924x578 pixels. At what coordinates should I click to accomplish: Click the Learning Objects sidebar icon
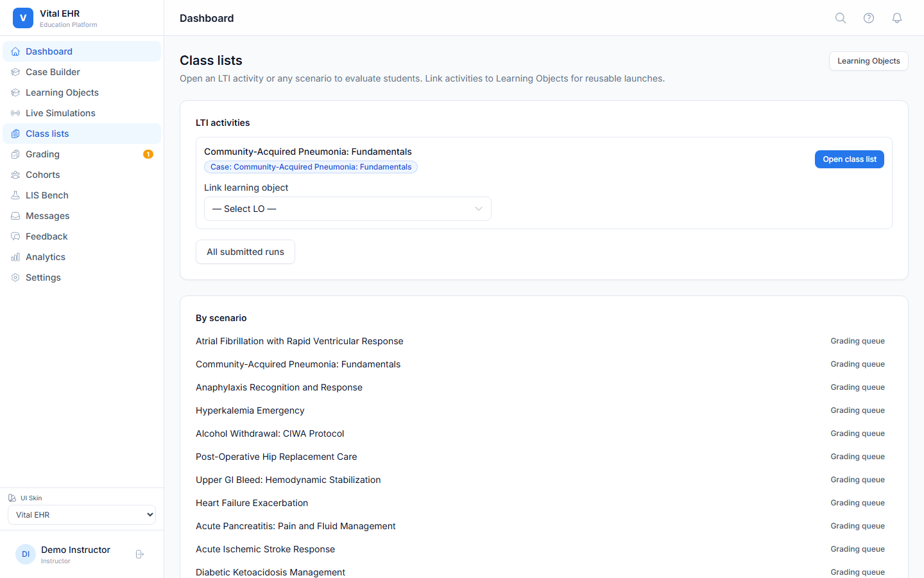click(15, 92)
